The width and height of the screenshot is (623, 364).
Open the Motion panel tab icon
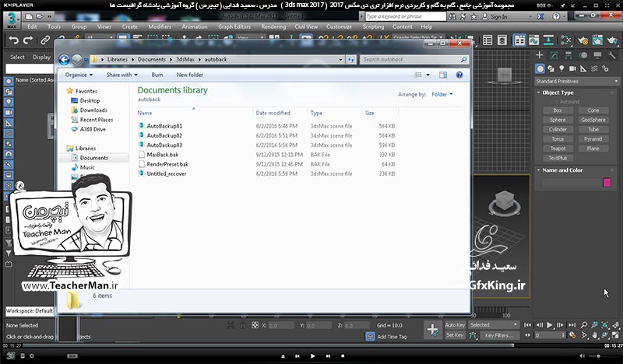tap(583, 55)
